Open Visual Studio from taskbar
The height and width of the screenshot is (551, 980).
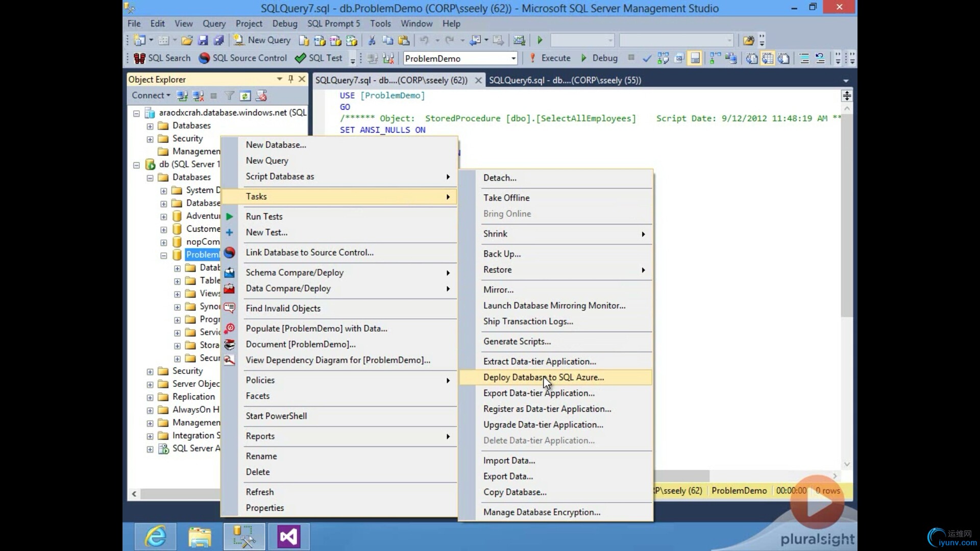pos(288,537)
